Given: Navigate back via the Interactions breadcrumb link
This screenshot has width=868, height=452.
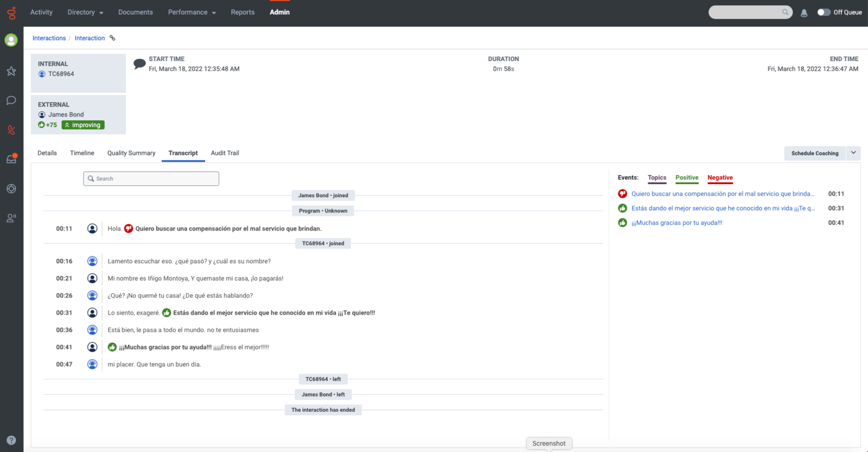Looking at the screenshot, I should point(49,38).
